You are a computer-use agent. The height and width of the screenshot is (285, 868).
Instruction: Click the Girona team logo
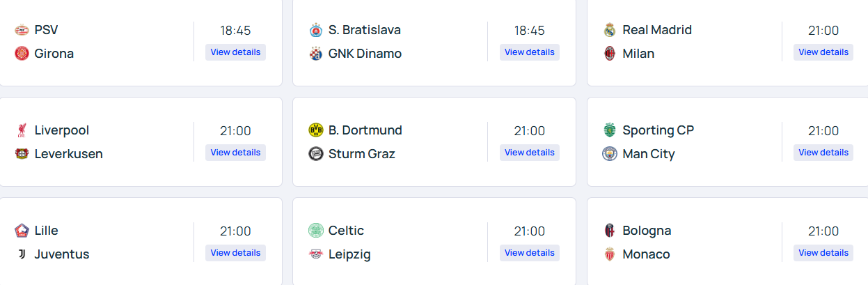click(x=22, y=54)
